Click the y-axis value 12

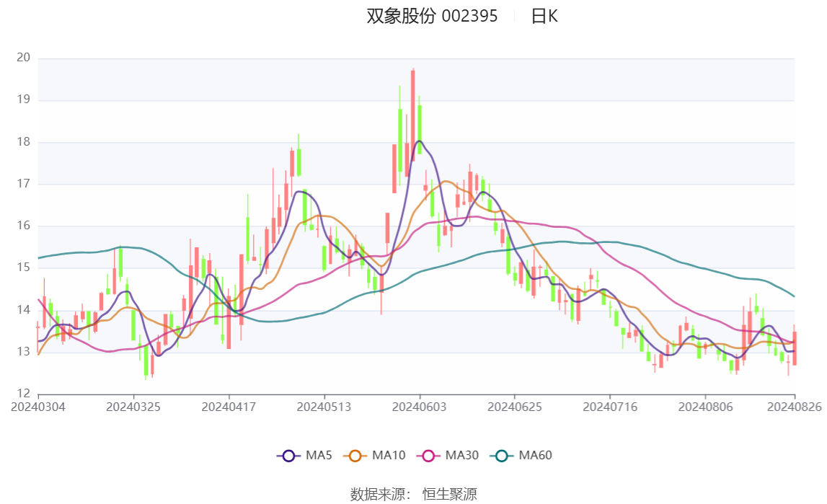(x=24, y=393)
